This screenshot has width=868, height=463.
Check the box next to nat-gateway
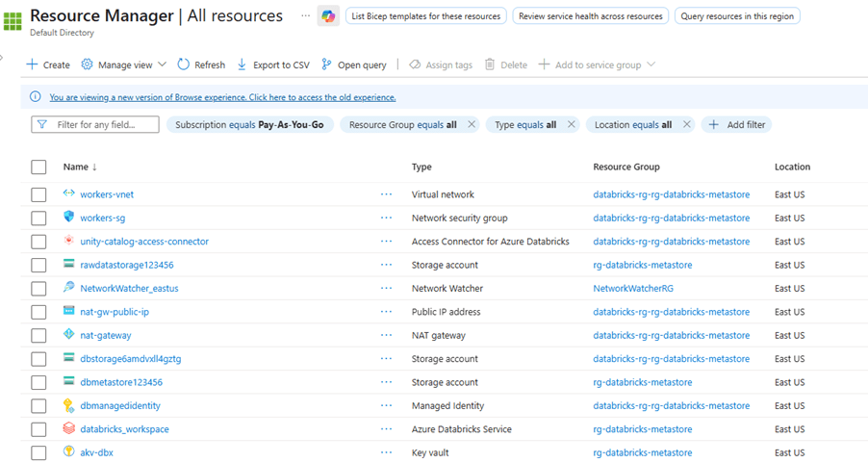[x=38, y=336]
